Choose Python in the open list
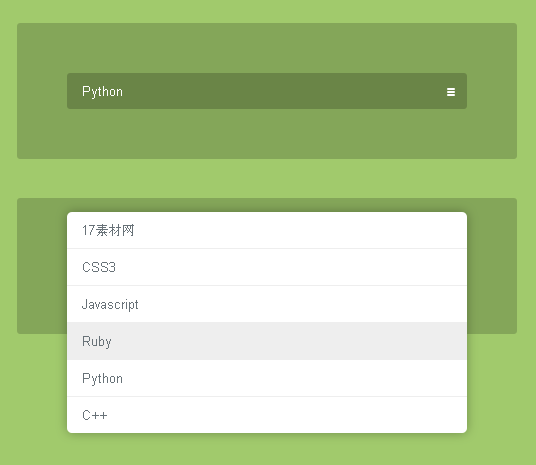This screenshot has height=465, width=536. [x=267, y=378]
